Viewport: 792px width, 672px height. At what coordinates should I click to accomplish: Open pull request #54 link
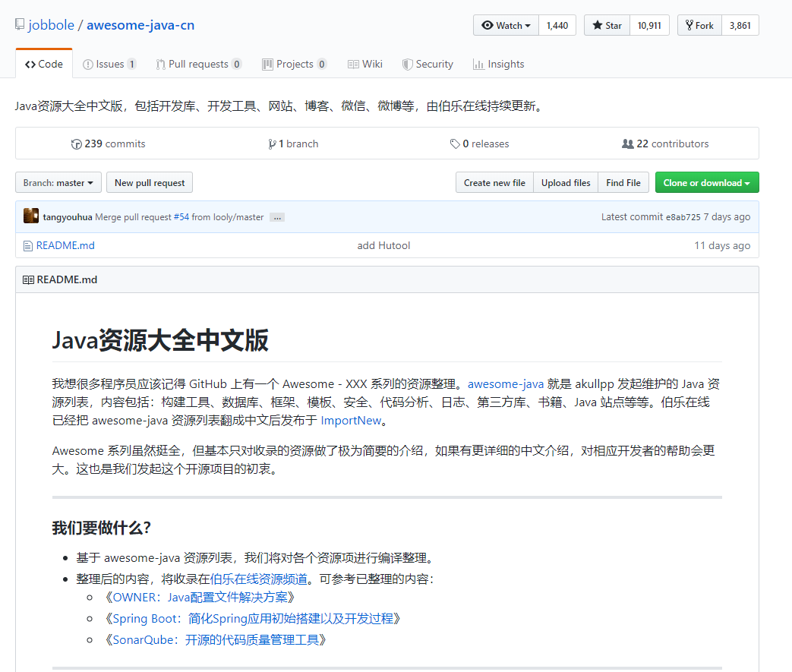pos(181,217)
